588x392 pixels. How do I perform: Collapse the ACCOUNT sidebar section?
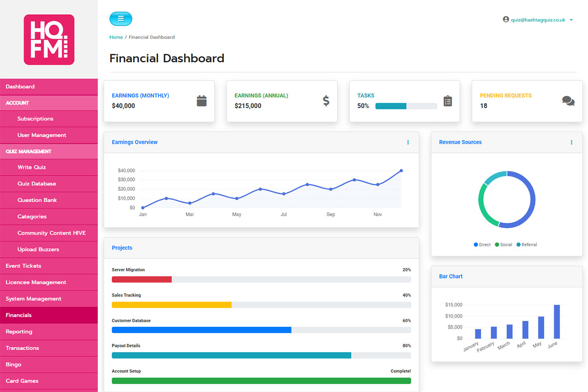tap(49, 103)
